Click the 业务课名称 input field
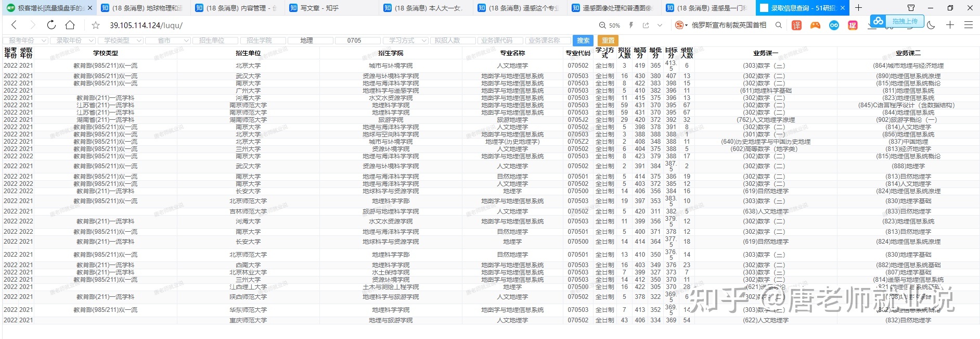 click(x=547, y=41)
